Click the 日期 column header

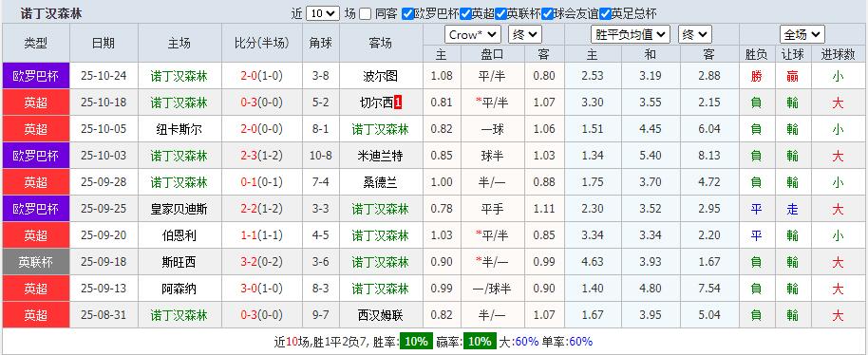104,43
